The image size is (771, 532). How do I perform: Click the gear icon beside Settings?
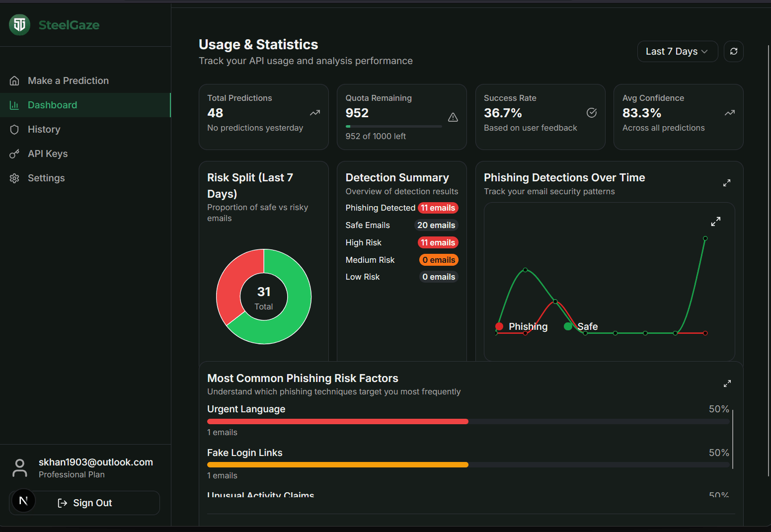click(x=14, y=178)
